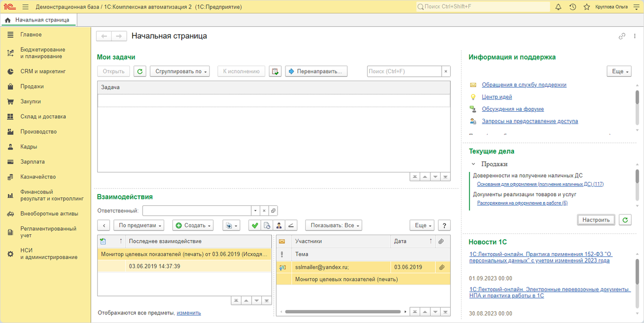Expand Ответственный dropdown arrow
The image size is (644, 323).
pyautogui.click(x=255, y=211)
